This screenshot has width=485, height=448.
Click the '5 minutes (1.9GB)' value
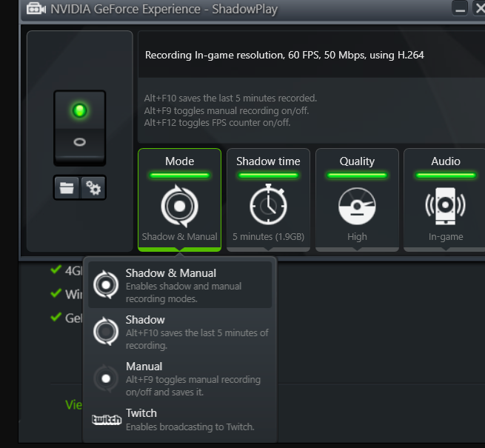268,237
